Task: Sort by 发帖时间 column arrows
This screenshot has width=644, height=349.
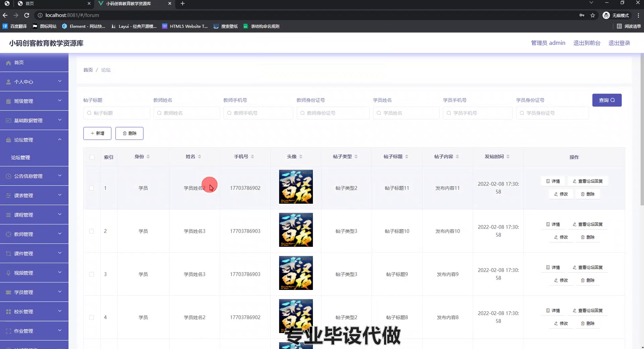Action: click(508, 157)
